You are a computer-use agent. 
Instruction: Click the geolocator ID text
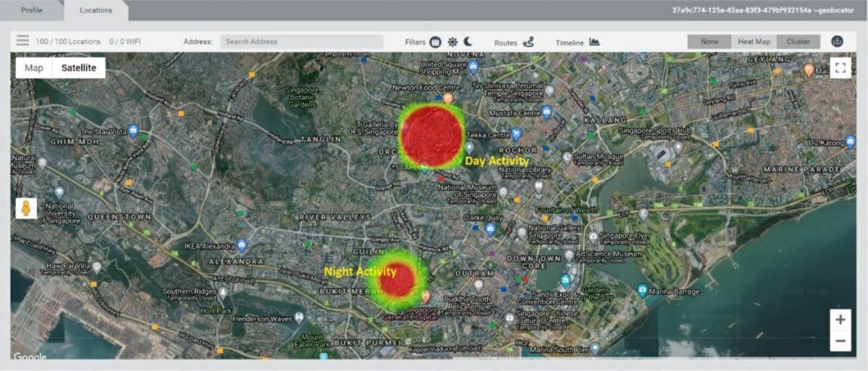pos(764,10)
